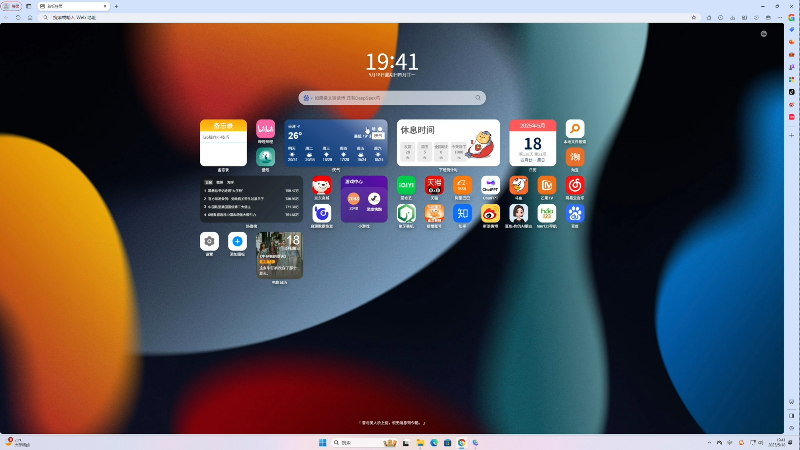Click the central page search box

(392, 97)
